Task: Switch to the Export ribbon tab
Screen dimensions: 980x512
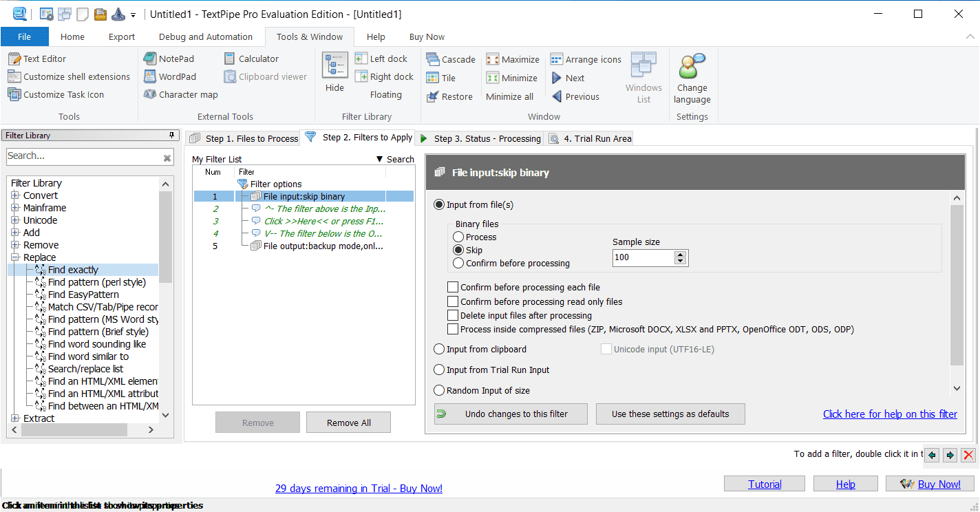Action: pyautogui.click(x=122, y=37)
